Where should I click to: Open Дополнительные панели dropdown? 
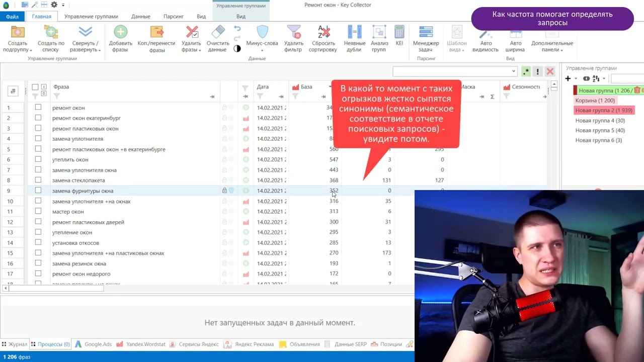point(561,50)
